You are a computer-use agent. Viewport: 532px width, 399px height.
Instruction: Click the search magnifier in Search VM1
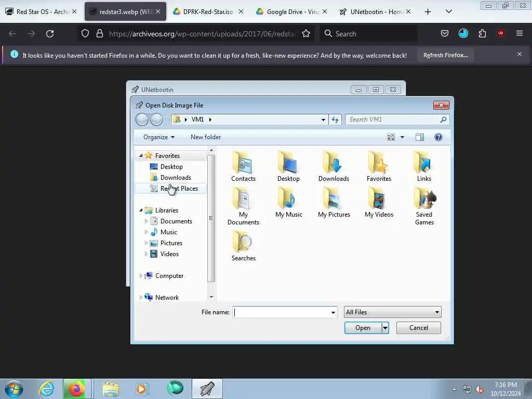tap(443, 119)
